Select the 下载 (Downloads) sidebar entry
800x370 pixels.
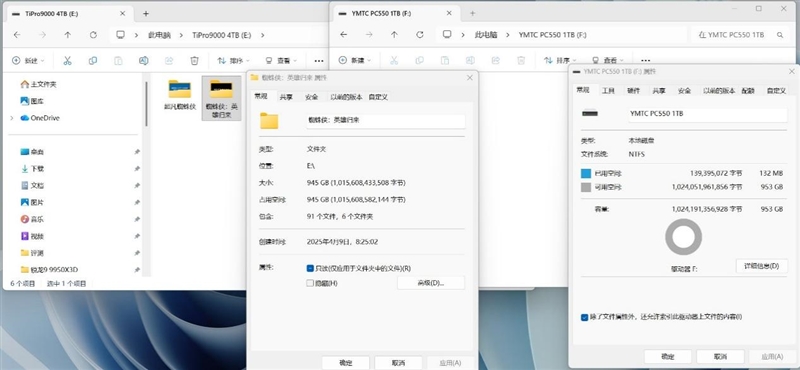(32, 168)
